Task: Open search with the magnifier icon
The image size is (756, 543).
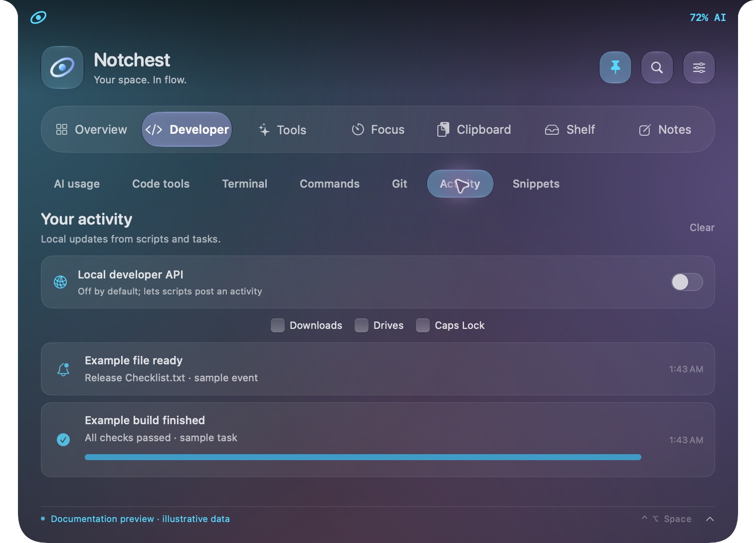Action: tap(657, 67)
